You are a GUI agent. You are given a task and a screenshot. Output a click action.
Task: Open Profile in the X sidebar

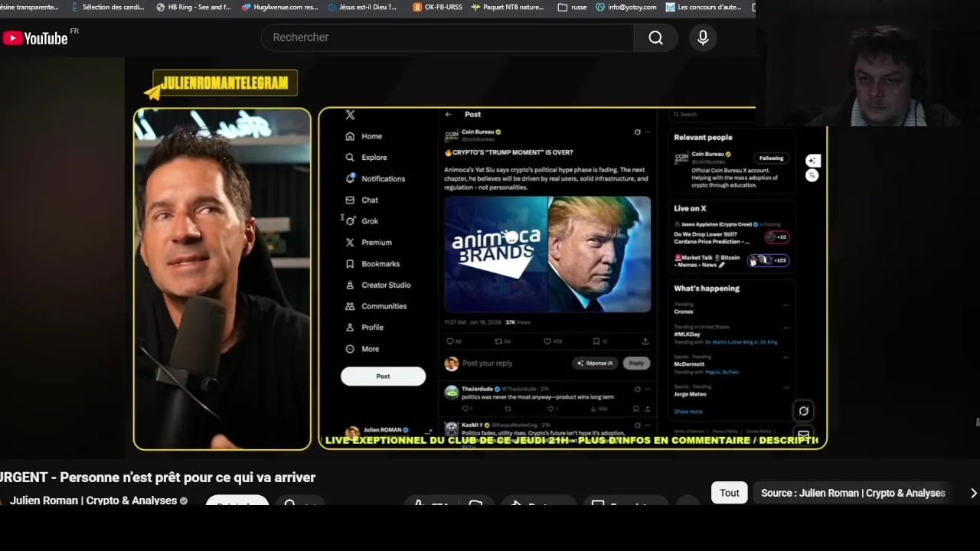click(364, 328)
